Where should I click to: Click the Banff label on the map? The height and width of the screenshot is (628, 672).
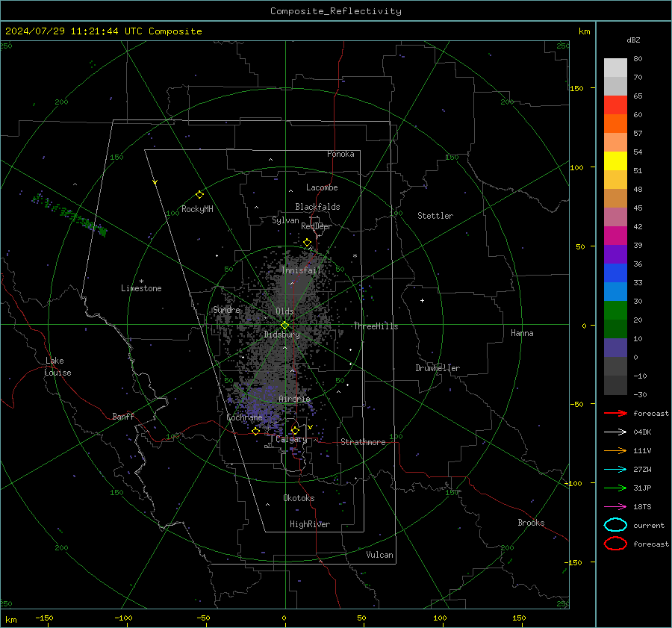pos(123,416)
